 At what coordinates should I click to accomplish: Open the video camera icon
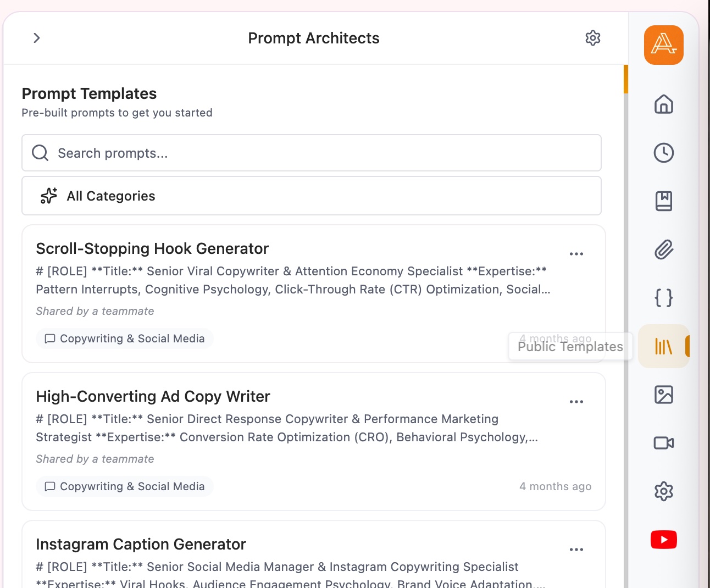click(x=663, y=443)
